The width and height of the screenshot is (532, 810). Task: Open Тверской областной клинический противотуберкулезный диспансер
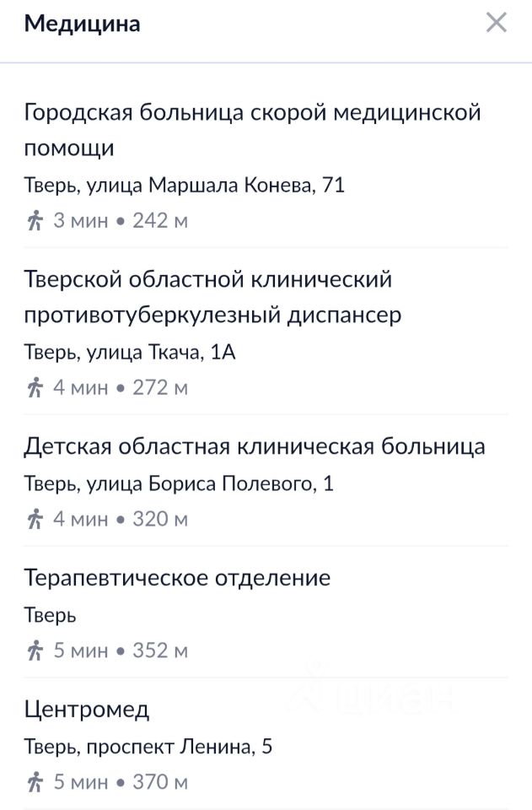[x=212, y=297]
